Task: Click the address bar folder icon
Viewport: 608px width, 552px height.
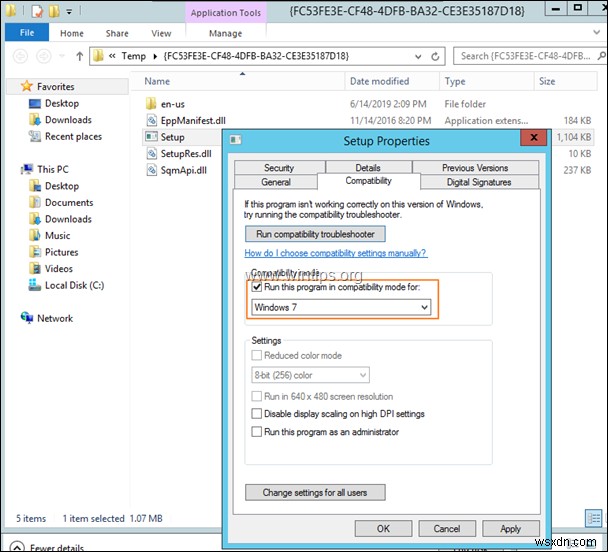Action: click(98, 56)
